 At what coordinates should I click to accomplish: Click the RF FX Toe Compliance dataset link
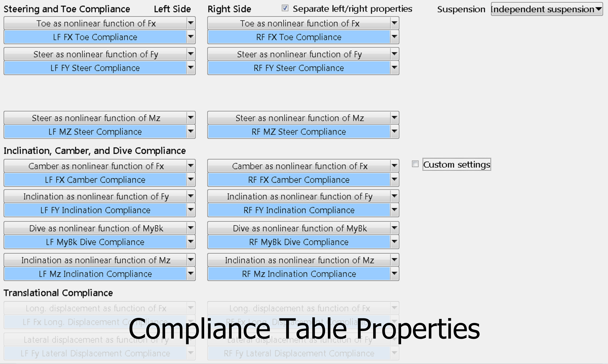coord(299,37)
